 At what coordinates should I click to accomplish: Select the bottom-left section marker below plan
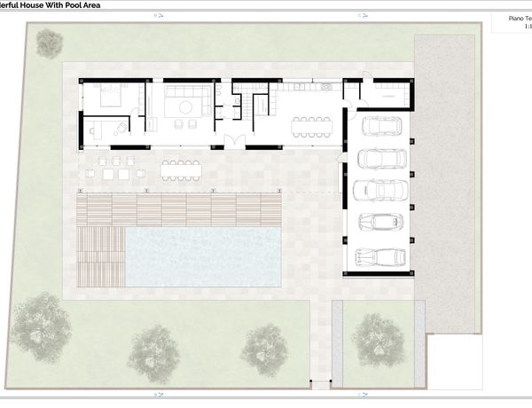[x=160, y=391]
